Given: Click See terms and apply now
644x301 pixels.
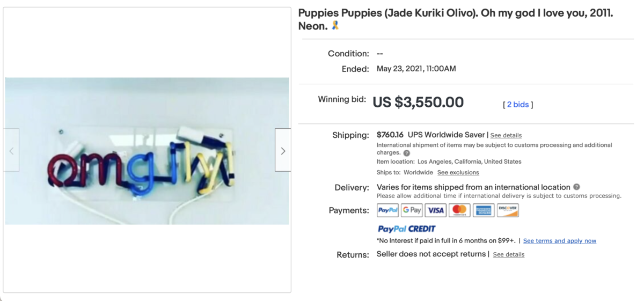Looking at the screenshot, I should tap(559, 241).
